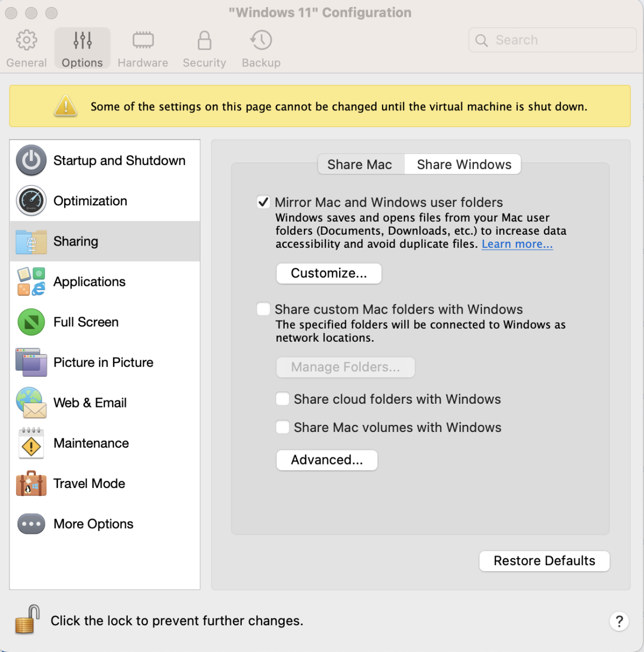Click the magnifying glass search icon
The image size is (644, 652).
pyautogui.click(x=482, y=40)
